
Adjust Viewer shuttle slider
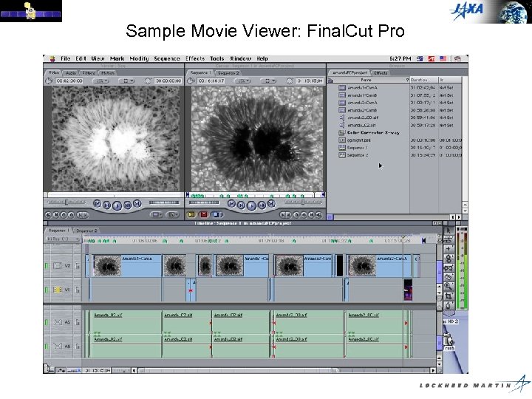[66, 202]
